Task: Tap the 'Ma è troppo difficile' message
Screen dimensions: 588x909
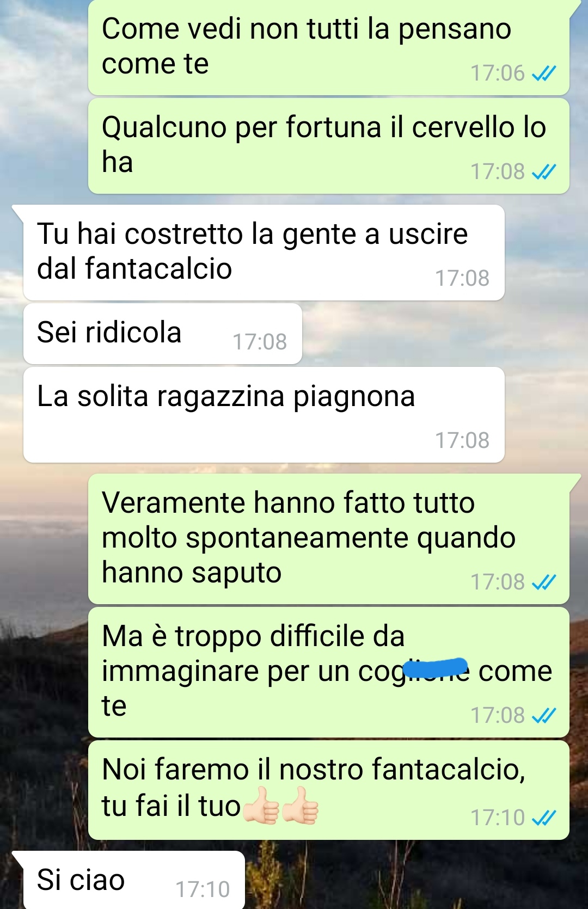Action: click(x=329, y=672)
